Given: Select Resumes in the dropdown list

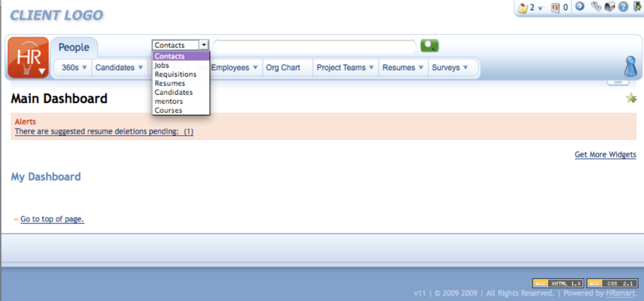Looking at the screenshot, I should [x=181, y=84].
